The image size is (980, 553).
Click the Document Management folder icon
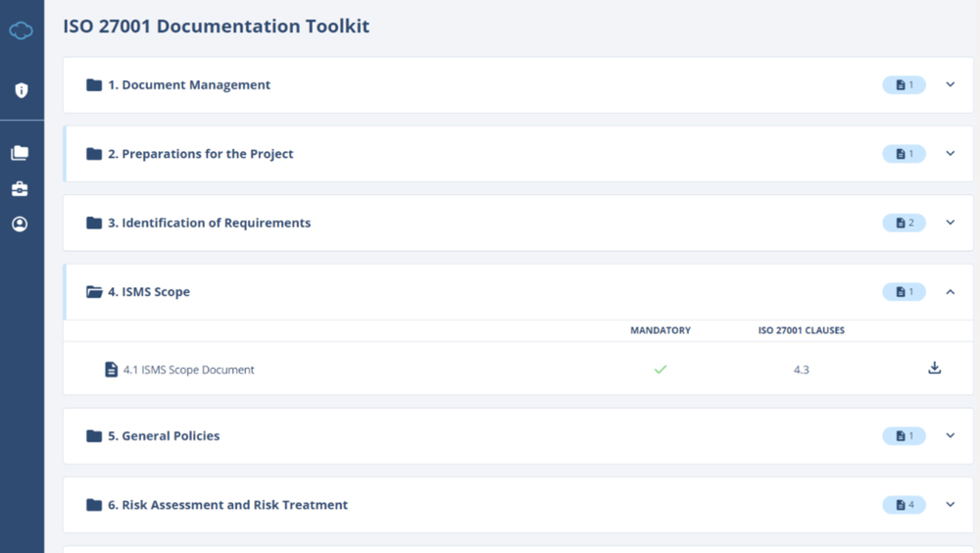tap(94, 85)
